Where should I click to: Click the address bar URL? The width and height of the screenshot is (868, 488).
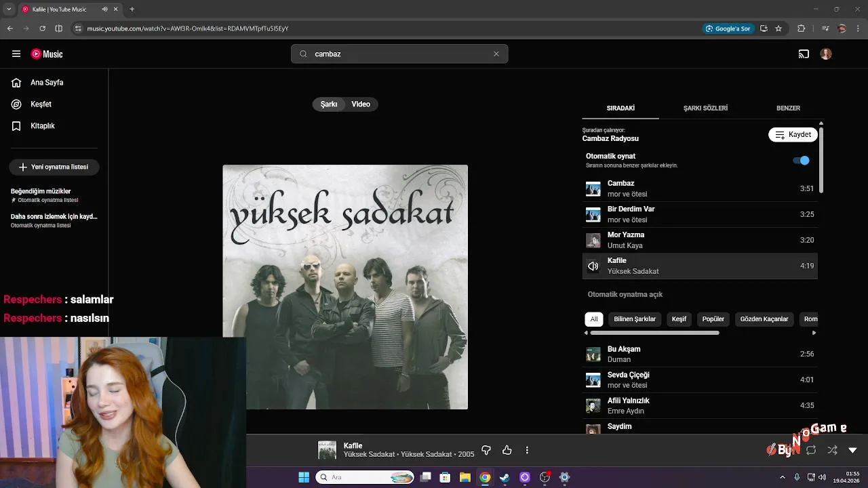tap(188, 28)
